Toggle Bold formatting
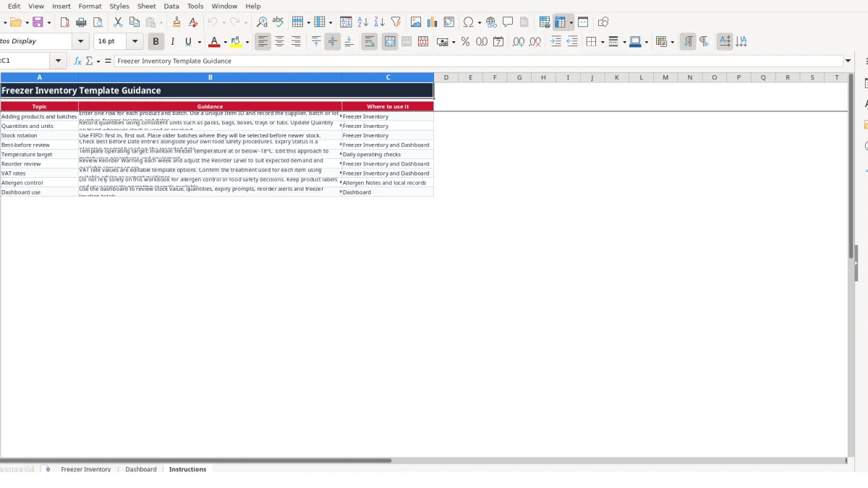868x488 pixels. (x=156, y=42)
